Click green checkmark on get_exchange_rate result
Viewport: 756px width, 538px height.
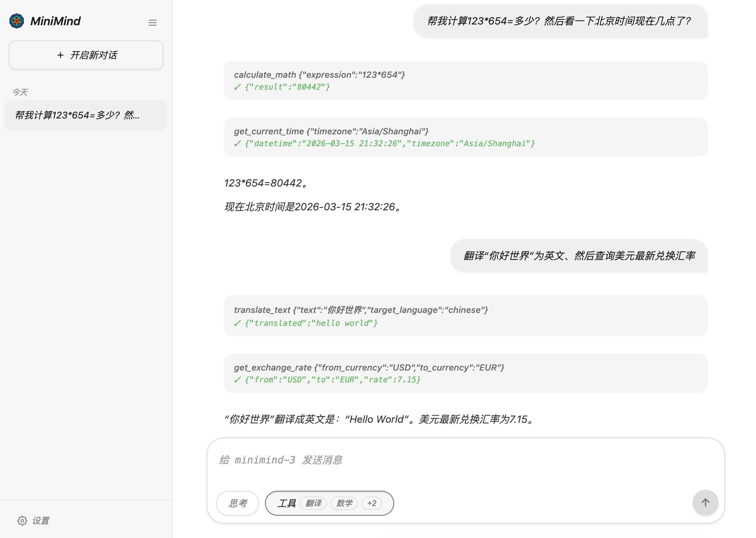(x=237, y=380)
